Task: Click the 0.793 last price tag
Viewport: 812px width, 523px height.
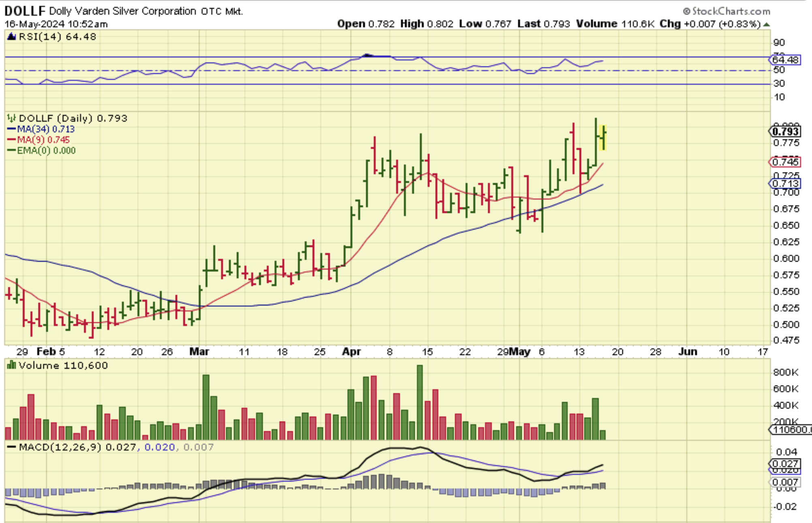Action: point(785,131)
